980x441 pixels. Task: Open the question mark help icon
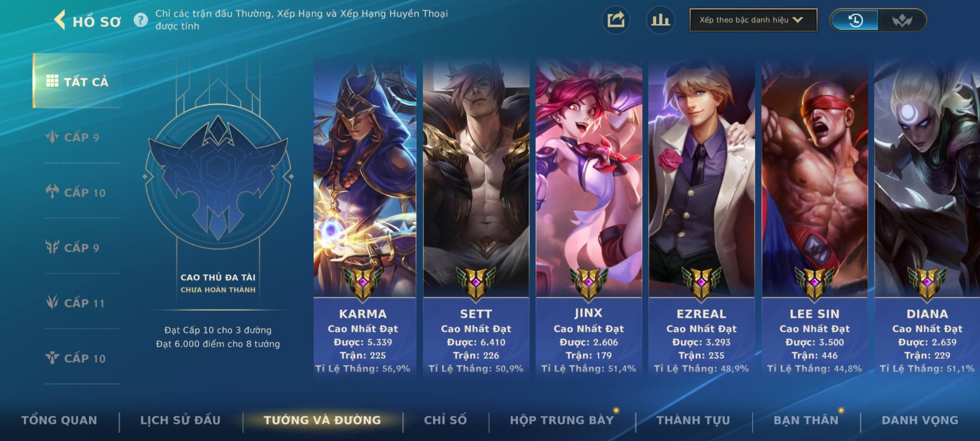tap(141, 20)
